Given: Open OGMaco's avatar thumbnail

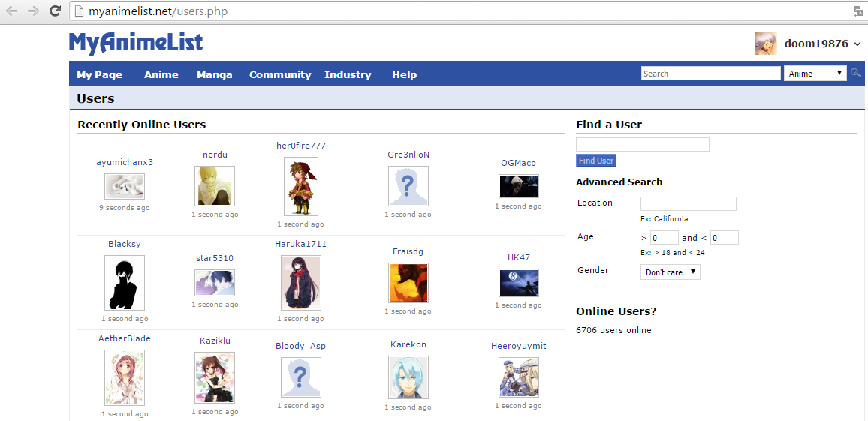Looking at the screenshot, I should (x=519, y=186).
